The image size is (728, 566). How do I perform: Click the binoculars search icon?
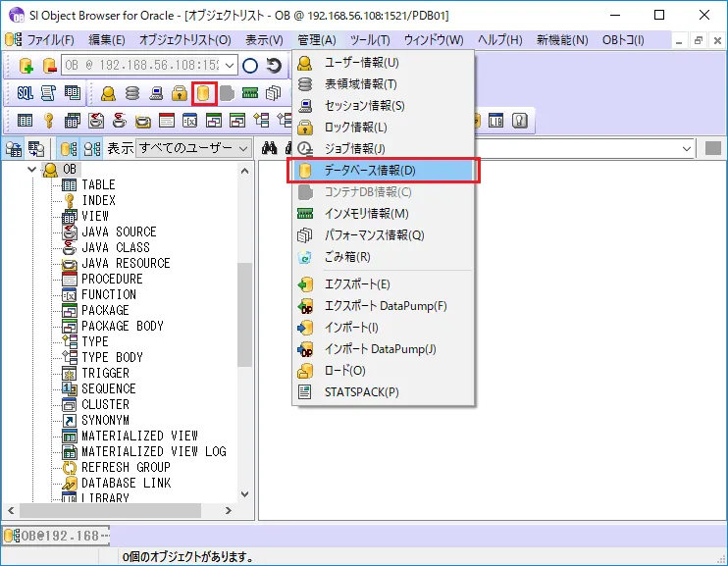click(269, 148)
